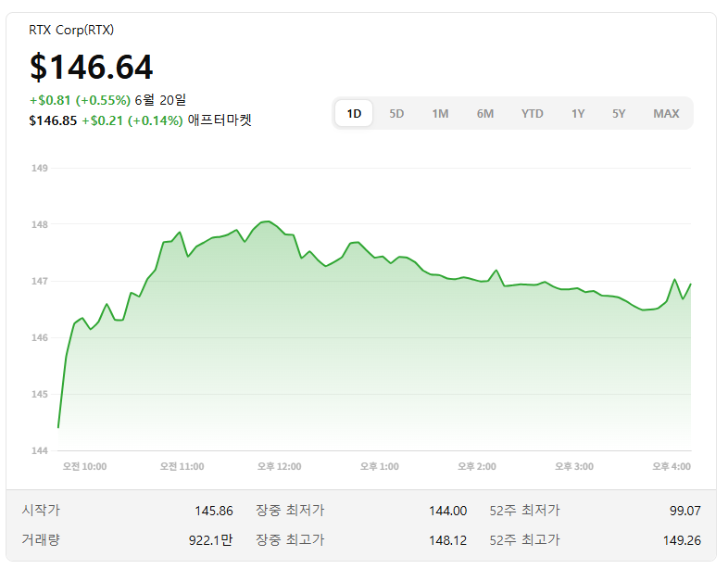Click the $146.85 after-market price
This screenshot has width=728, height=569.
tap(53, 120)
